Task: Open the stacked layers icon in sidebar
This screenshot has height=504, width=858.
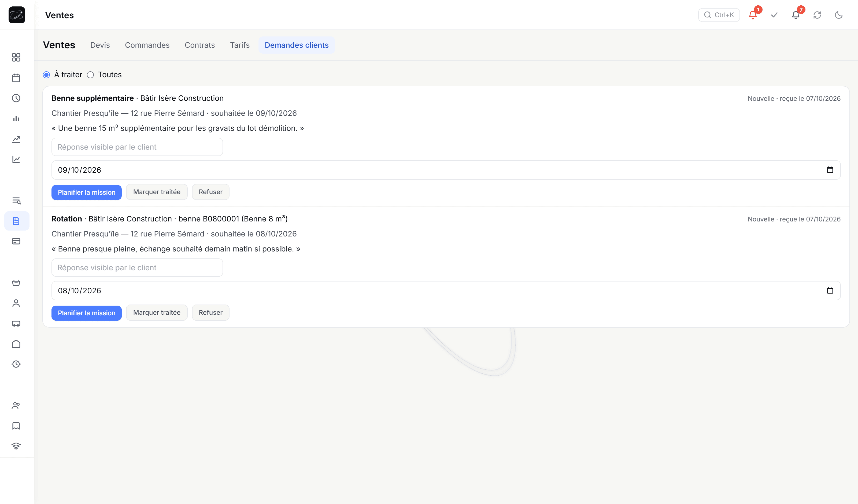Action: [x=16, y=446]
